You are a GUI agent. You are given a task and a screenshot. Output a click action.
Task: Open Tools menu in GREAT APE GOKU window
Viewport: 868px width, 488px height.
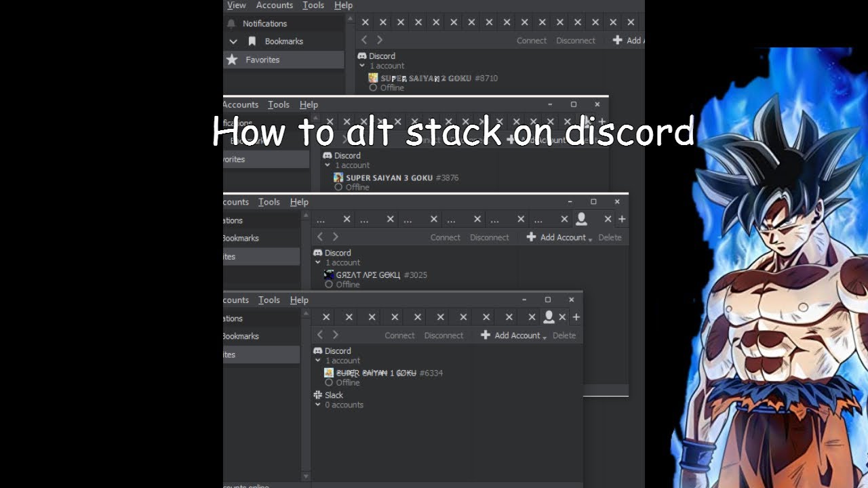point(269,203)
